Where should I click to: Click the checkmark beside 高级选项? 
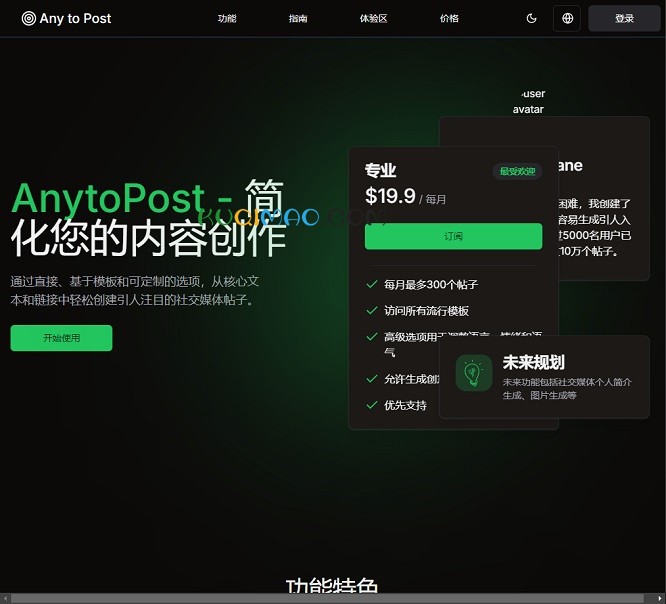point(372,337)
